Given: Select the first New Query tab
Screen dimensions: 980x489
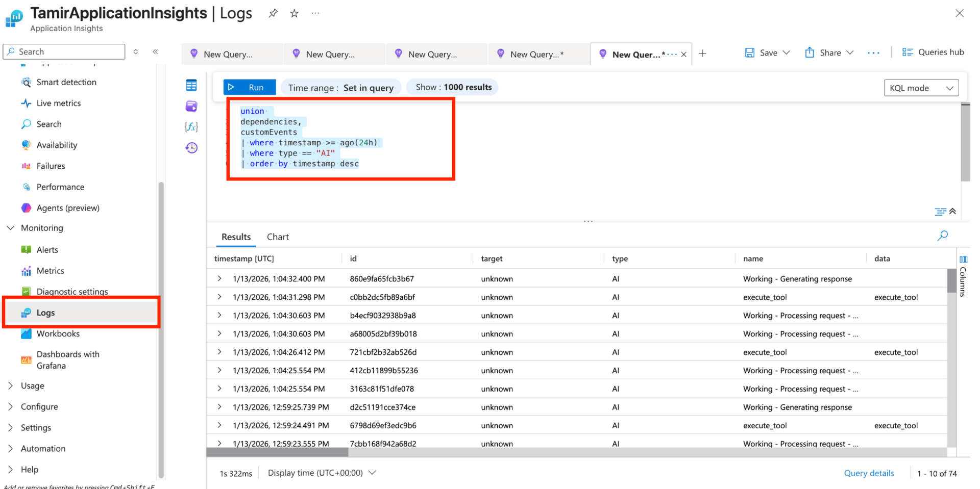Looking at the screenshot, I should point(228,54).
